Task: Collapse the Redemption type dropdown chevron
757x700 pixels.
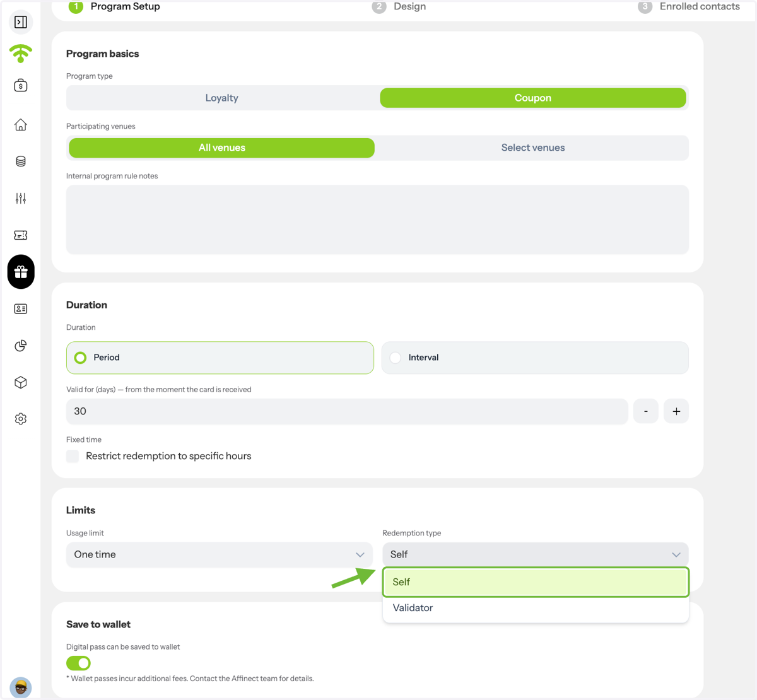Action: coord(676,555)
